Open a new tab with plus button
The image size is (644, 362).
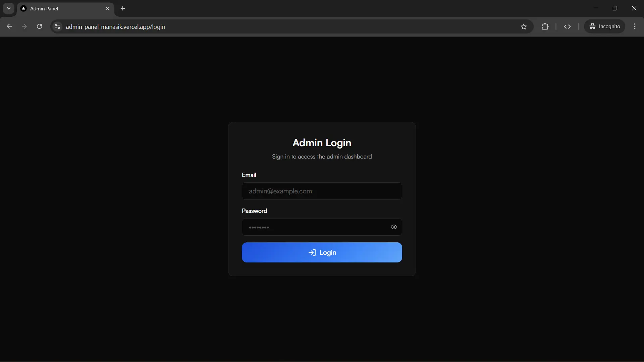click(x=123, y=8)
